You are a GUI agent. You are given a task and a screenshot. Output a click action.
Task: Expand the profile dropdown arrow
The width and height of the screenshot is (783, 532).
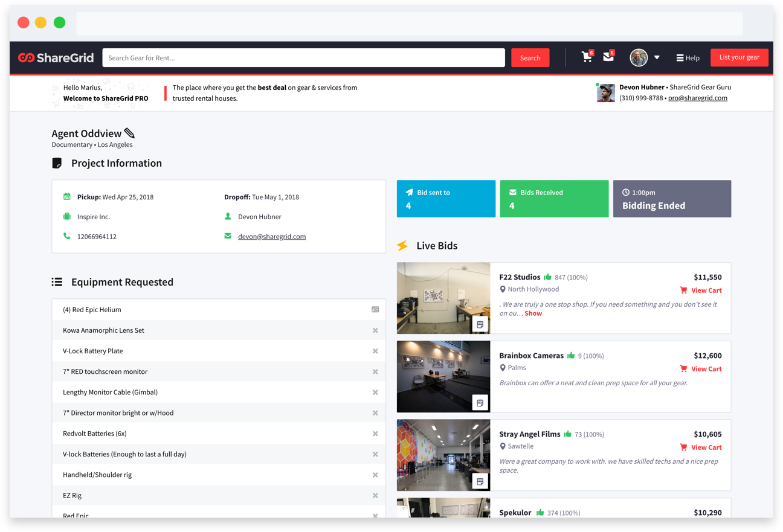point(657,58)
